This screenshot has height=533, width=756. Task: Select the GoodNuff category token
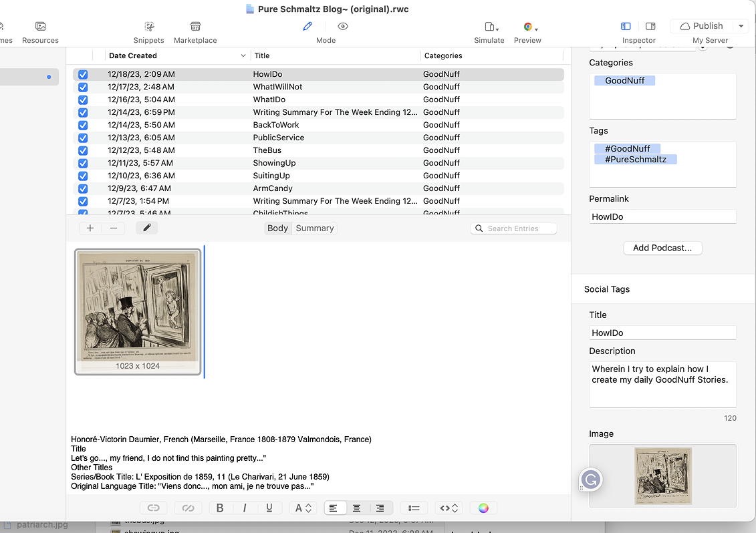coord(624,80)
